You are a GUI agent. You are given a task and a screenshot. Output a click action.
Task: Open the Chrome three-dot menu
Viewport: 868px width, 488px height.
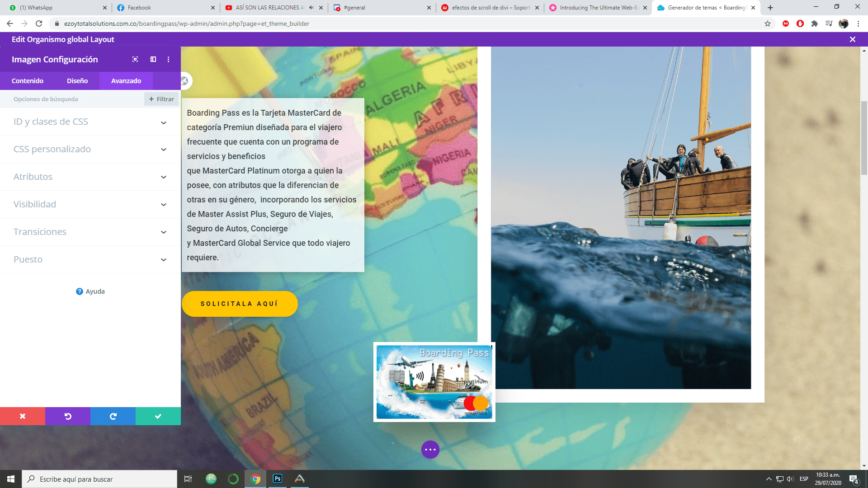(858, 23)
